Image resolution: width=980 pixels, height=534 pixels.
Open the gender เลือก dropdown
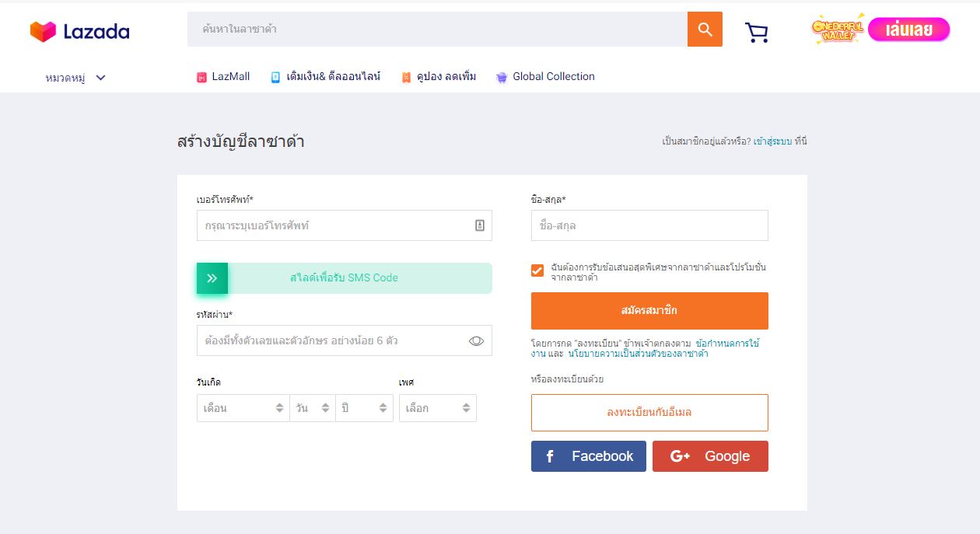tap(437, 407)
